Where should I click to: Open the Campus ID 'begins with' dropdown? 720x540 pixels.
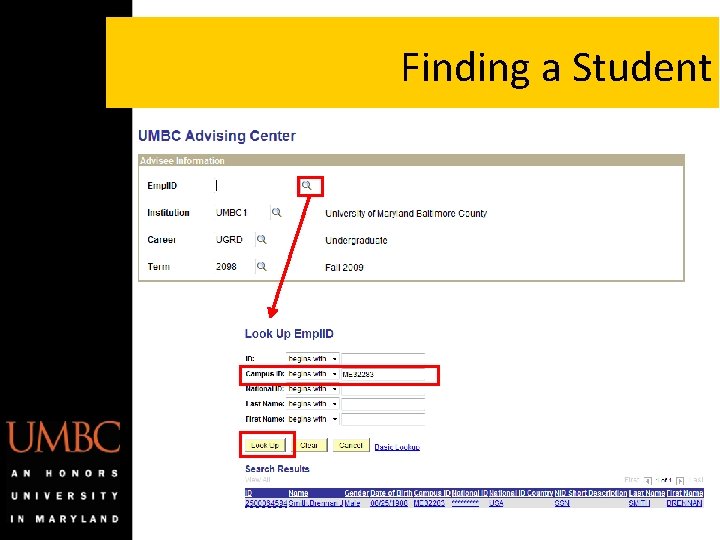pos(312,374)
